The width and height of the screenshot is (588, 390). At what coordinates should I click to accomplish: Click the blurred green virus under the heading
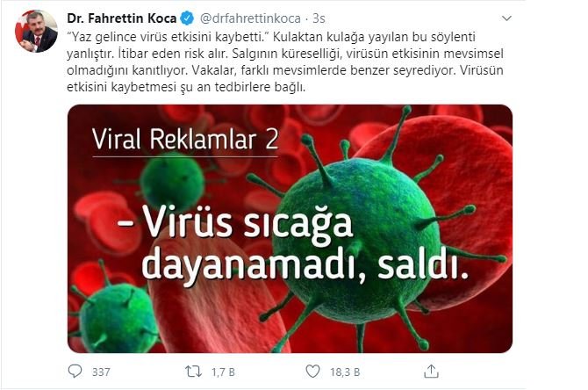click(173, 180)
